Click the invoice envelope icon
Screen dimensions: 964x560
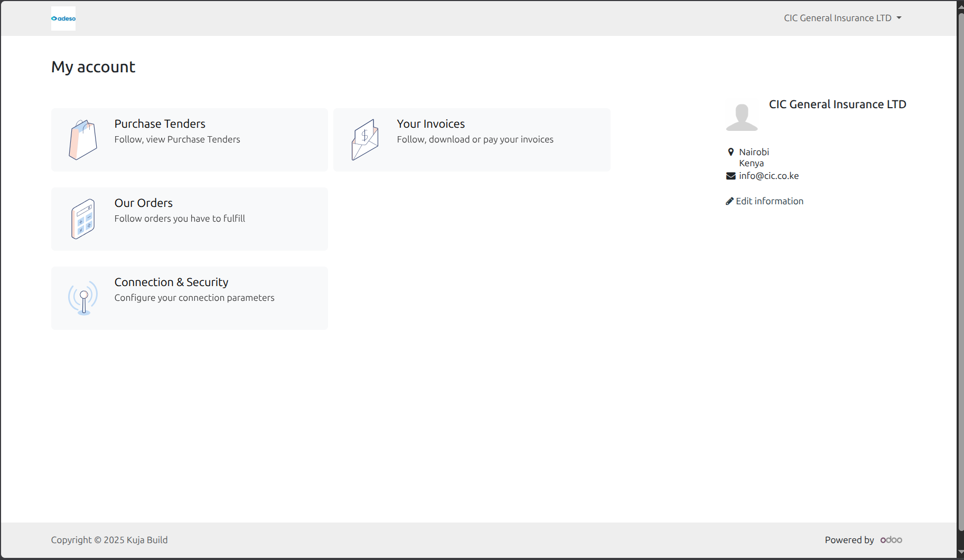point(365,140)
